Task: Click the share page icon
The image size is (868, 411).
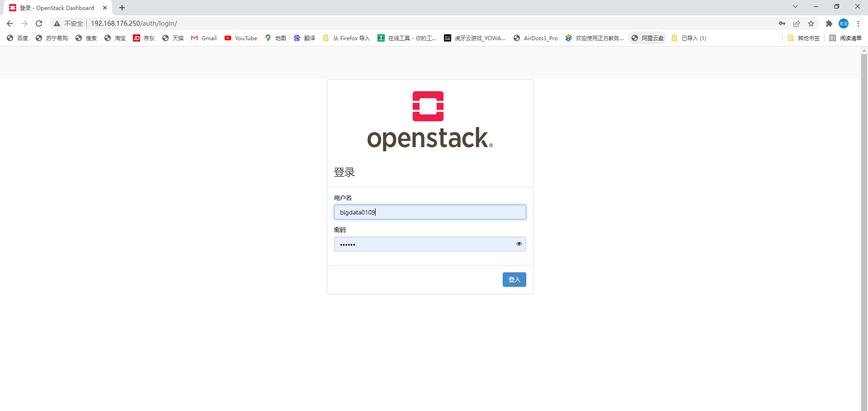Action: (x=797, y=23)
